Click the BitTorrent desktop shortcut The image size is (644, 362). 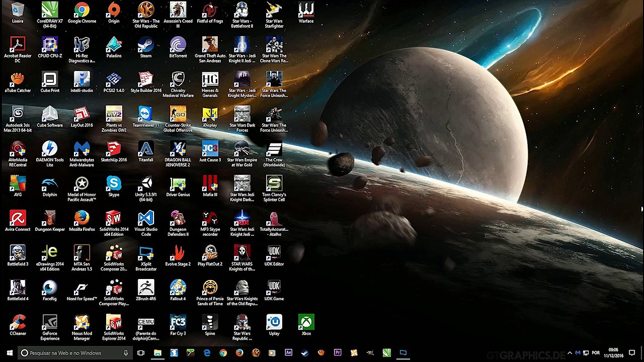178,48
